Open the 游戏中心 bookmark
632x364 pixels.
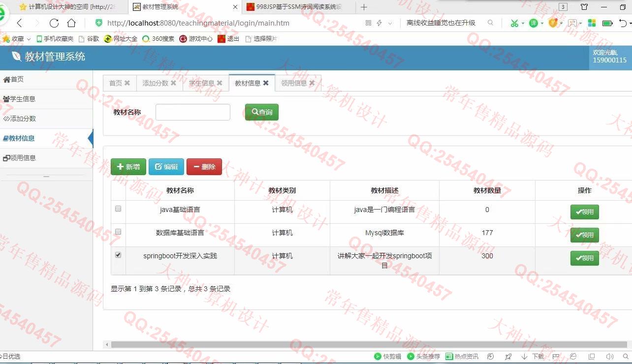196,39
